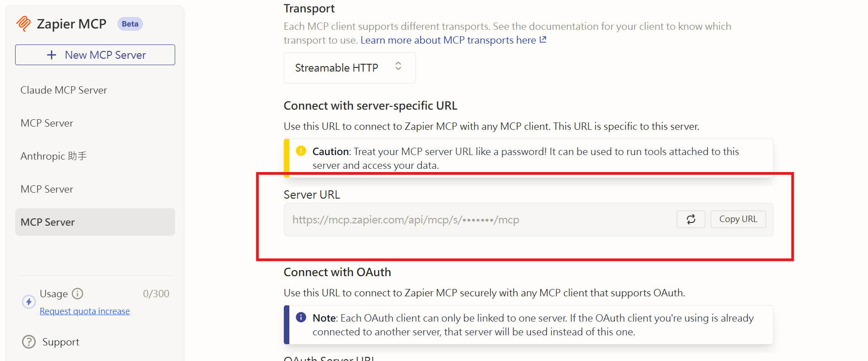
Task: Click Request quota increase link
Action: coord(85,311)
